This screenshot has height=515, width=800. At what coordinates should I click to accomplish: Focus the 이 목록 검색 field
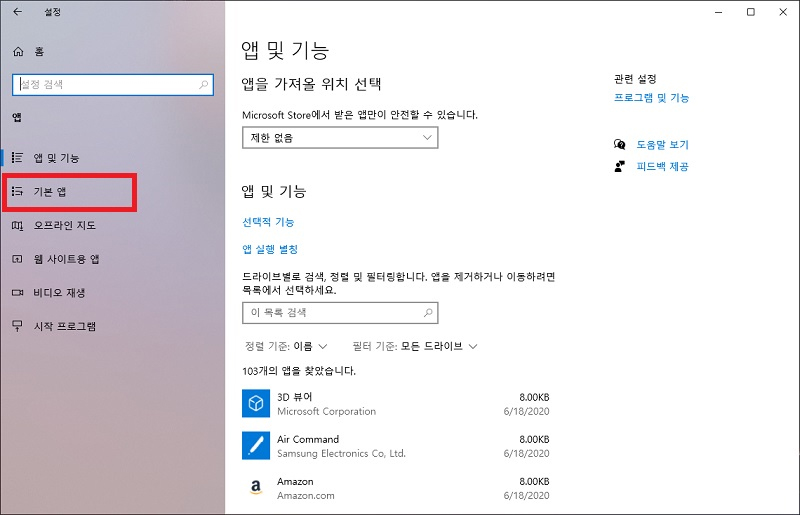click(x=340, y=313)
